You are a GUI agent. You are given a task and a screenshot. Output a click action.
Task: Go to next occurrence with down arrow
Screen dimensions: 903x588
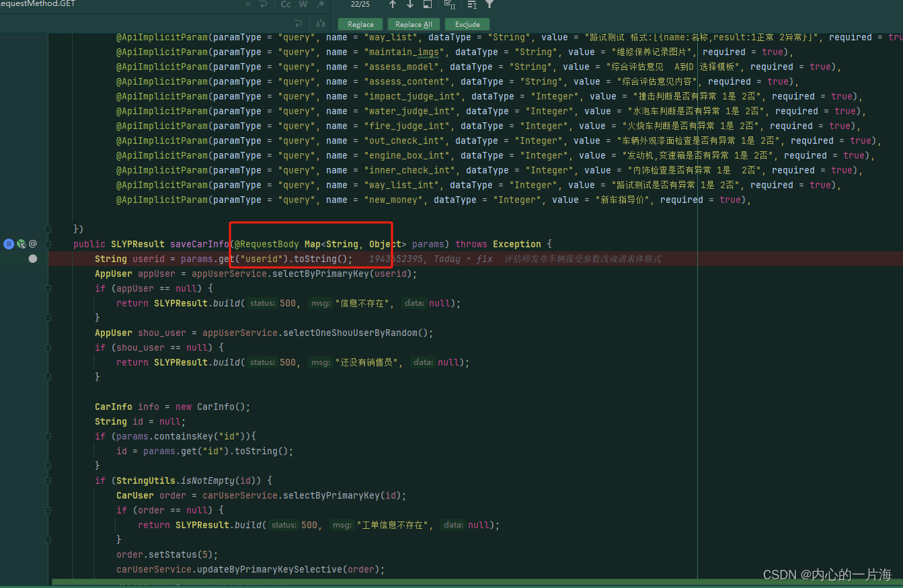pyautogui.click(x=410, y=4)
